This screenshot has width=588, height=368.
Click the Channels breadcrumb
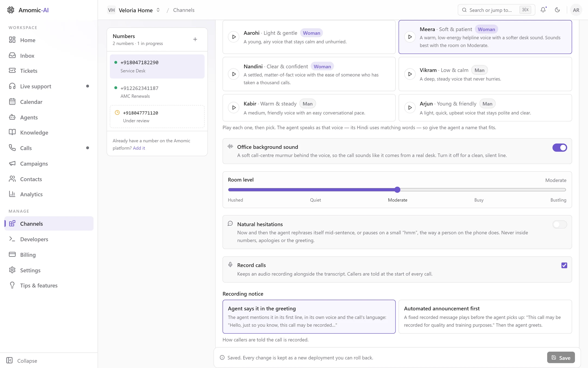[x=184, y=10]
